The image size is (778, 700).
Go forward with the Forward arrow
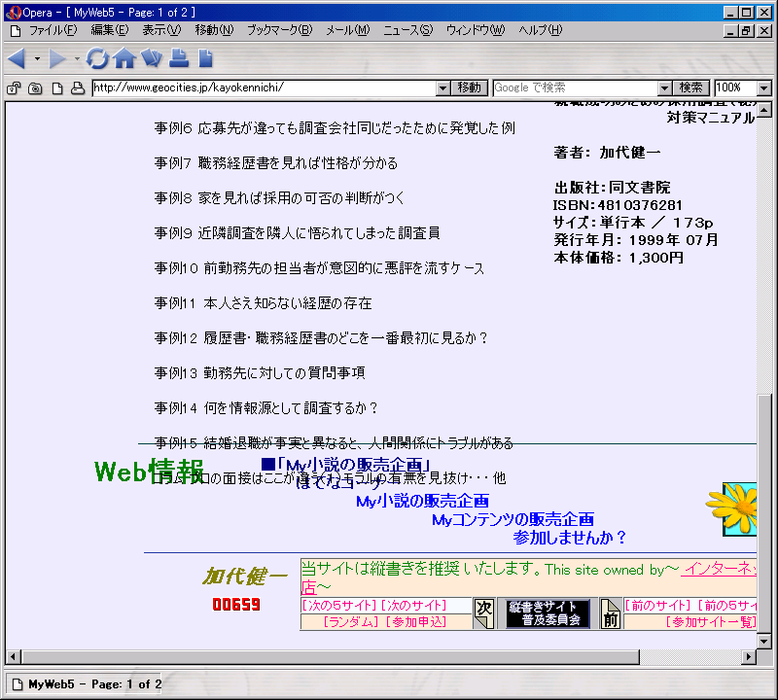[57, 58]
